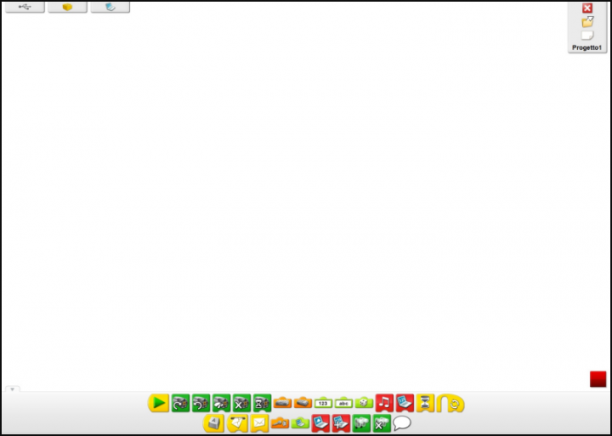Screen dimensions: 612x436
Task: Open a project with the folder icon
Action: pos(587,22)
